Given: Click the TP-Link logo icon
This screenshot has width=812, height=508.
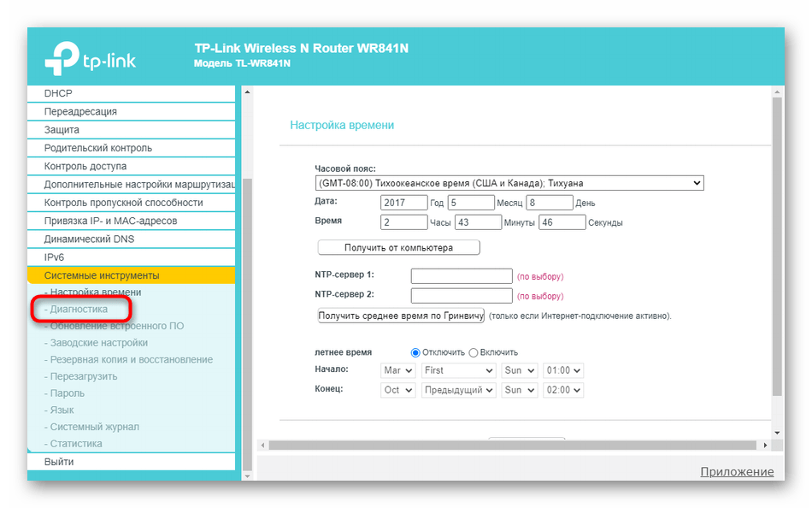Looking at the screenshot, I should [x=62, y=58].
